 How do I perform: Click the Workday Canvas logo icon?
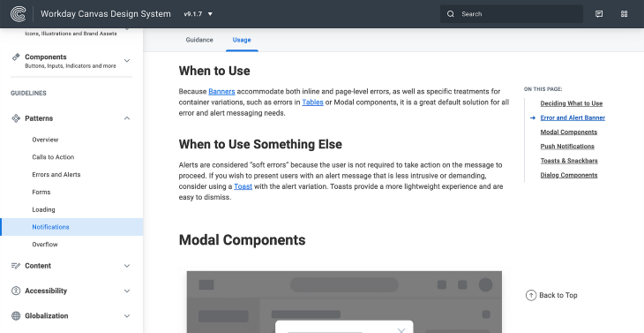pyautogui.click(x=18, y=13)
